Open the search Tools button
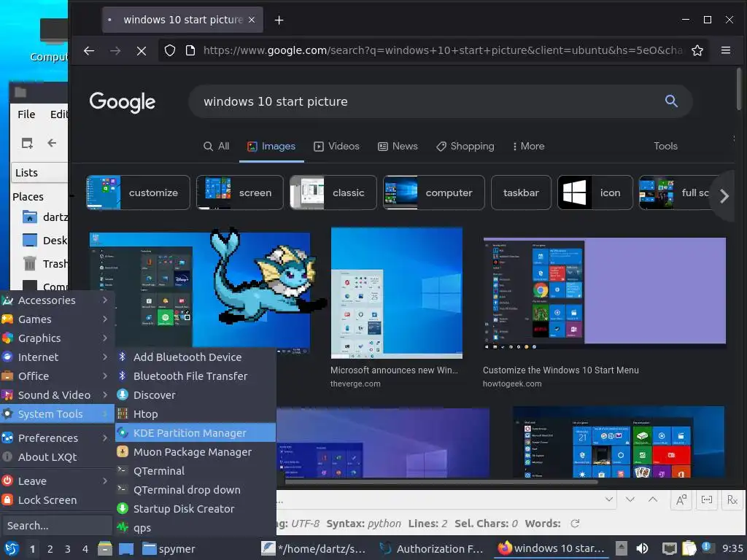 pos(665,146)
